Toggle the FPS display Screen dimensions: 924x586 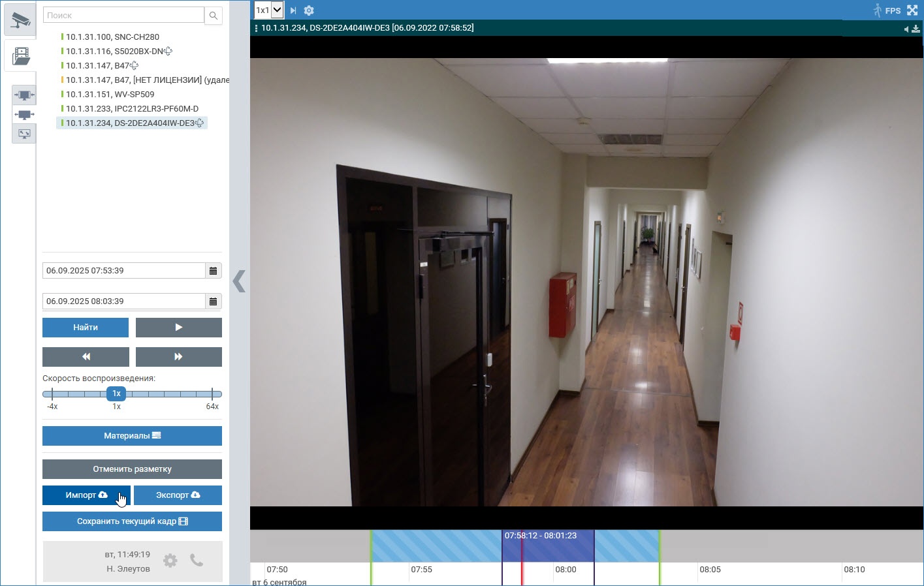(x=893, y=10)
